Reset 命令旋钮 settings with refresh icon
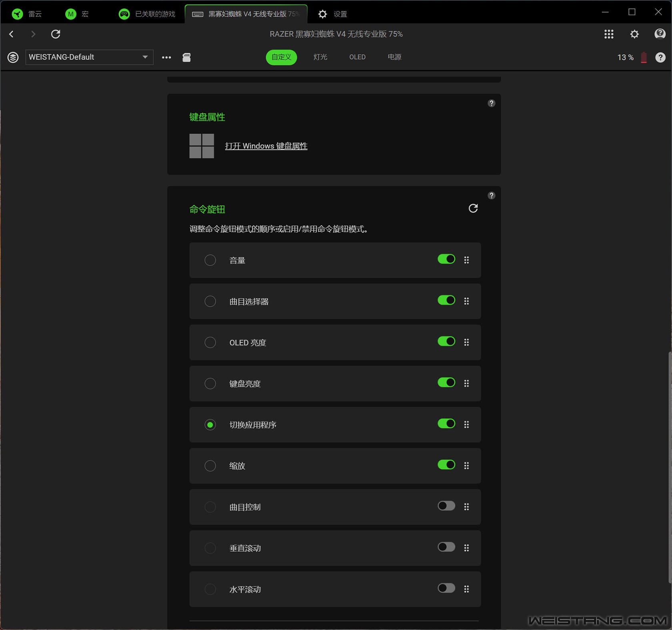 point(473,208)
